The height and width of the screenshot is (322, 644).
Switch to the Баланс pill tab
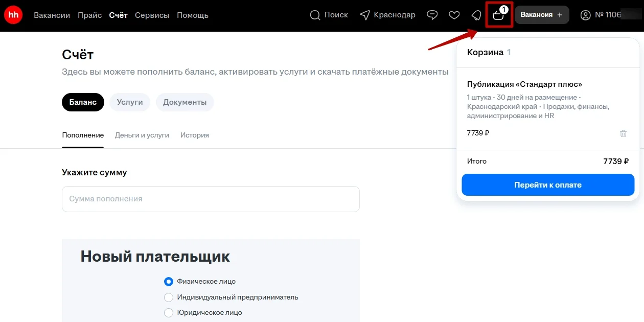tap(83, 102)
